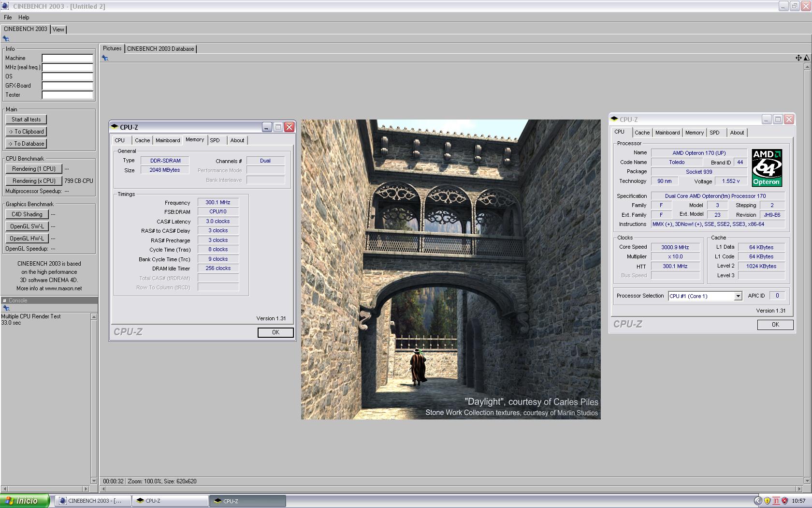
Task: Open Cache tab in right CPU-Z window
Action: pos(642,133)
